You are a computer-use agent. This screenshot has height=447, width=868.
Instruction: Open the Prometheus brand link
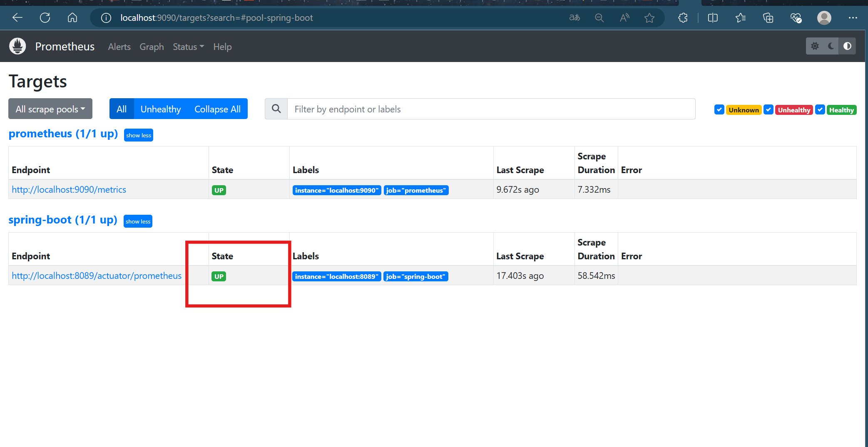[65, 47]
